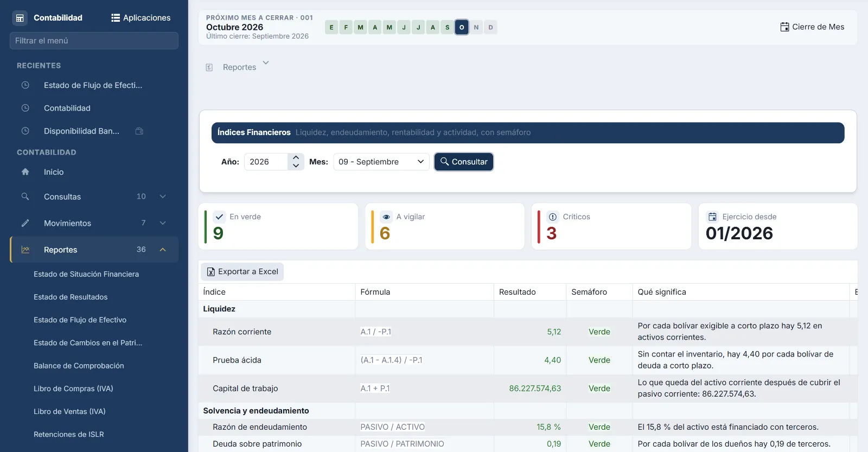Click the Cierre de Mes calendar icon

click(784, 27)
